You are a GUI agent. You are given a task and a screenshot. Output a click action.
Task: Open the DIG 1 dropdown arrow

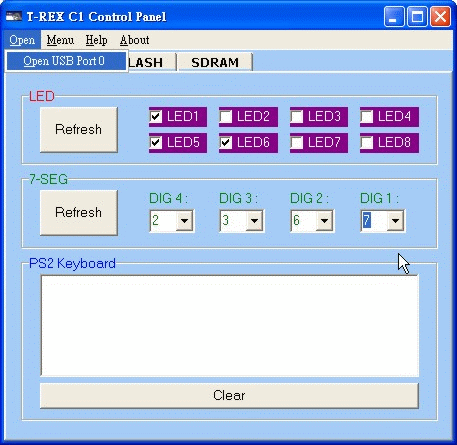click(395, 221)
